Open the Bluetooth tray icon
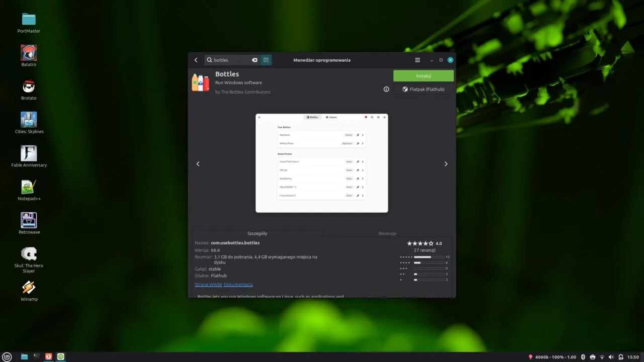 pyautogui.click(x=583, y=357)
